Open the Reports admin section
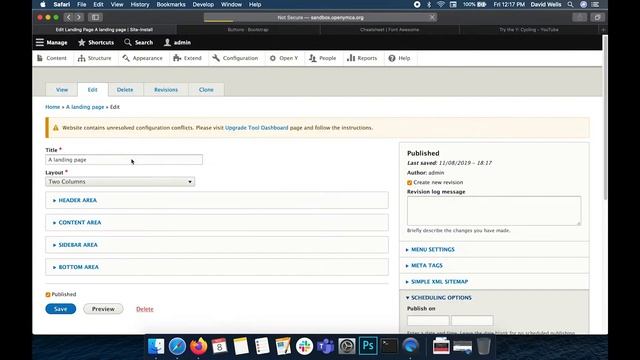Viewport: 640px width, 360px height. (362, 58)
